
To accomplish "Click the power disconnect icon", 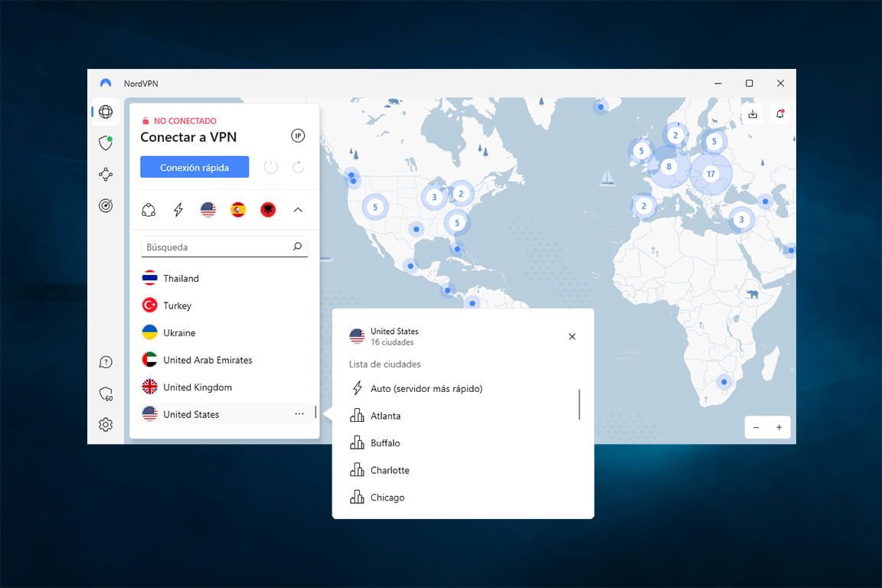I will pyautogui.click(x=270, y=167).
